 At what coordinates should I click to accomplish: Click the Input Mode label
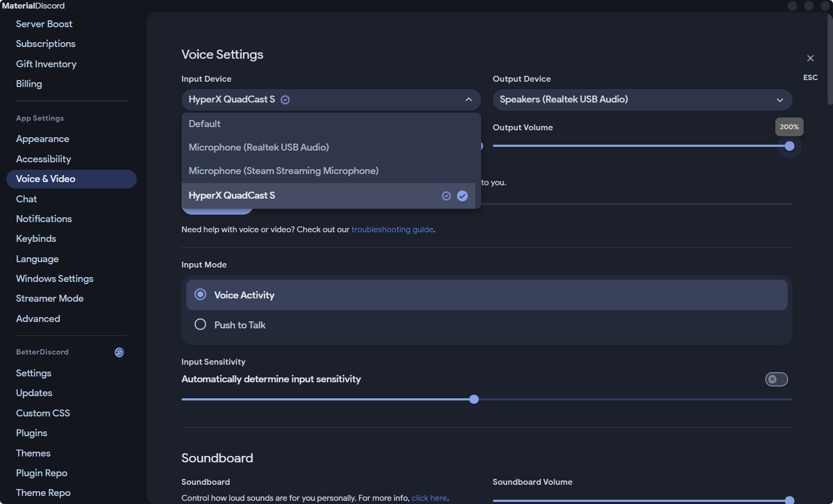pos(204,265)
